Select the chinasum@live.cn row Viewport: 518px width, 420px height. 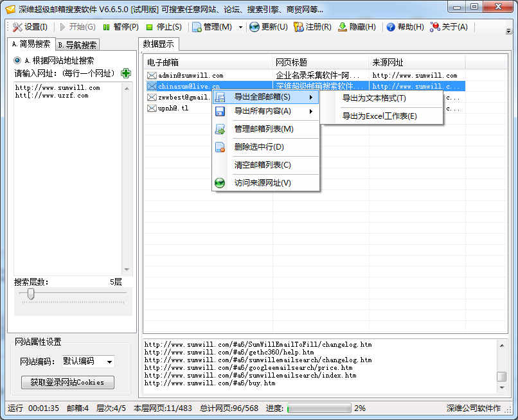click(305, 87)
